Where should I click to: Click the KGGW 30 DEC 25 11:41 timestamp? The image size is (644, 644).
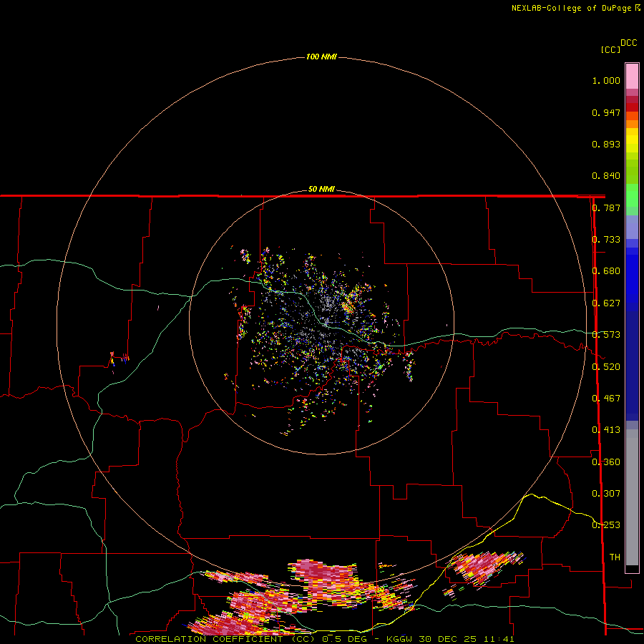[450, 639]
